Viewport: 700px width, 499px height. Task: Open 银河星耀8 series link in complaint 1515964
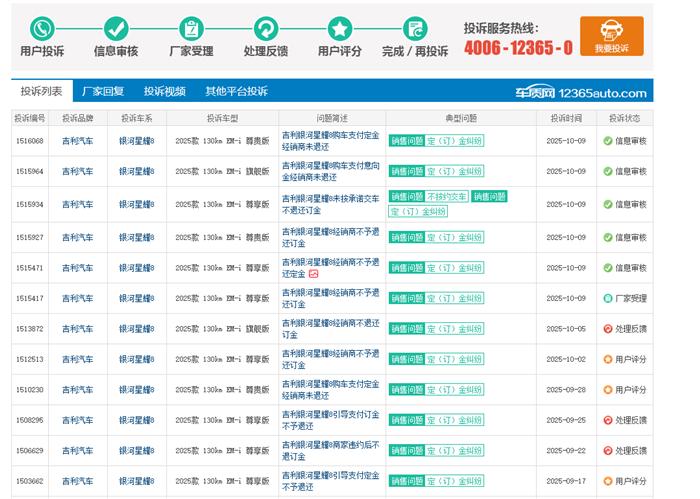136,172
